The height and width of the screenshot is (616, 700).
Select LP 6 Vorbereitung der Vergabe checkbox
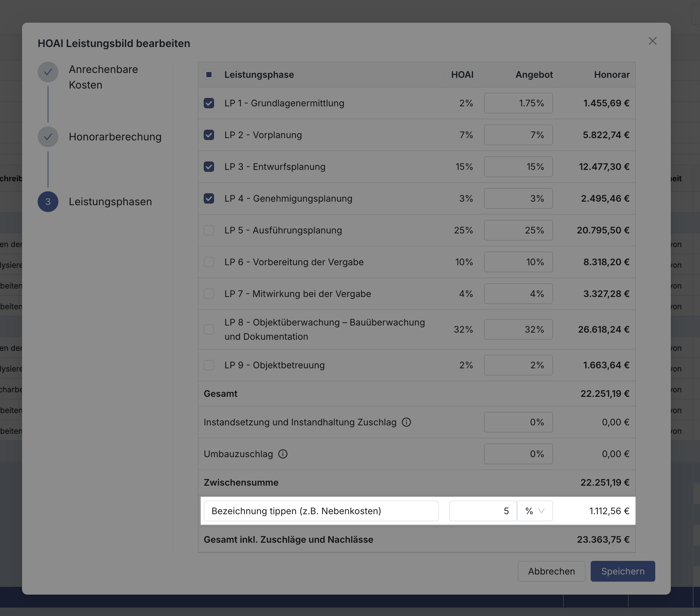point(209,262)
